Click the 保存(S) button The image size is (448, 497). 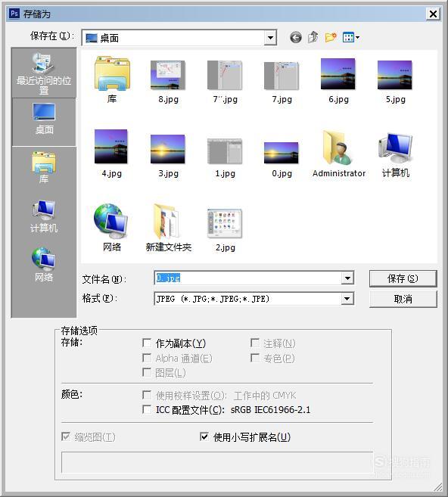tap(403, 278)
